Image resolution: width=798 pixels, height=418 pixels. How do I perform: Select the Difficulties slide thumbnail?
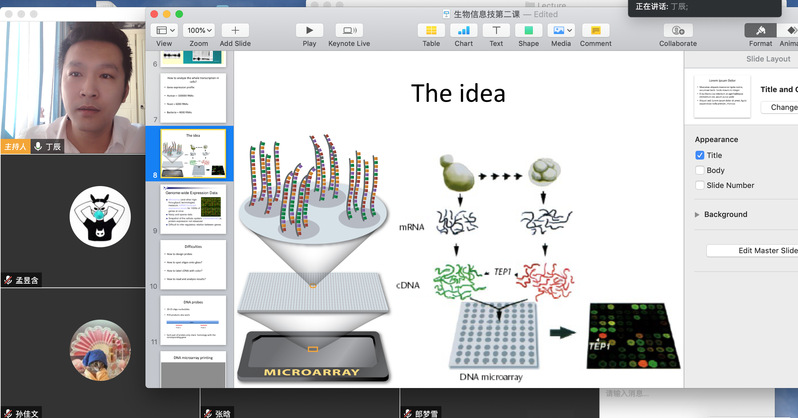193,264
